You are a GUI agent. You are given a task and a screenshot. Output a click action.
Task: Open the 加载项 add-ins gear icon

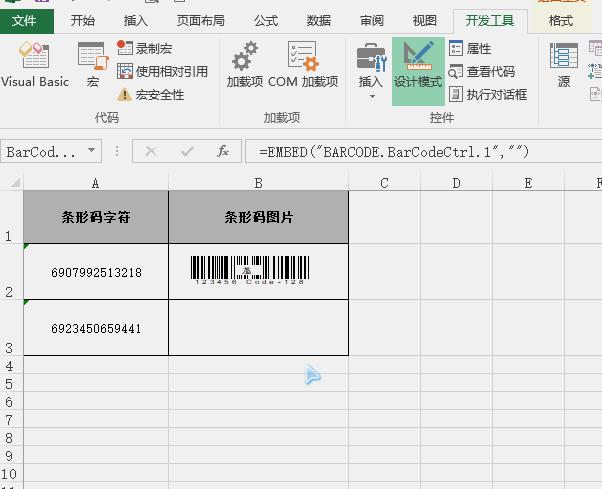[245, 64]
